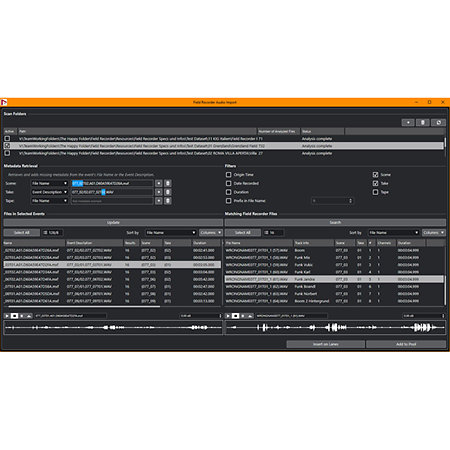Open Take source Event Description dropdown

click(x=49, y=192)
